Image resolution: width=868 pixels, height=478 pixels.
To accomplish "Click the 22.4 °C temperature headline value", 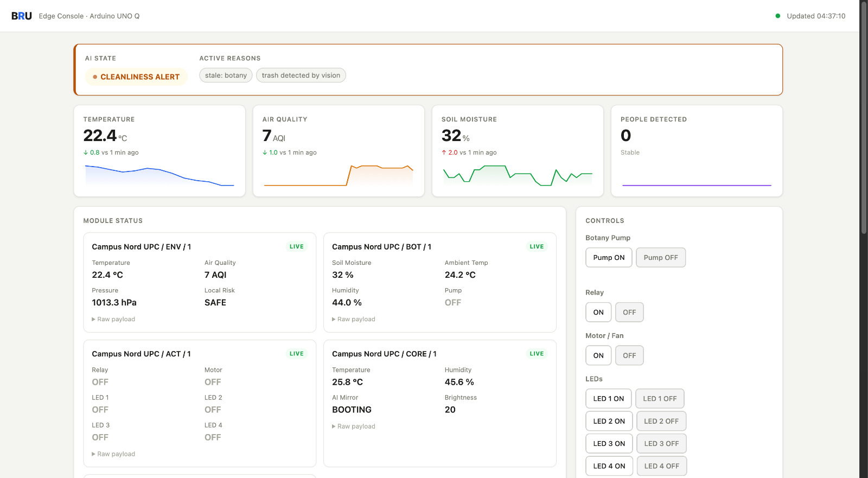I will pyautogui.click(x=105, y=136).
